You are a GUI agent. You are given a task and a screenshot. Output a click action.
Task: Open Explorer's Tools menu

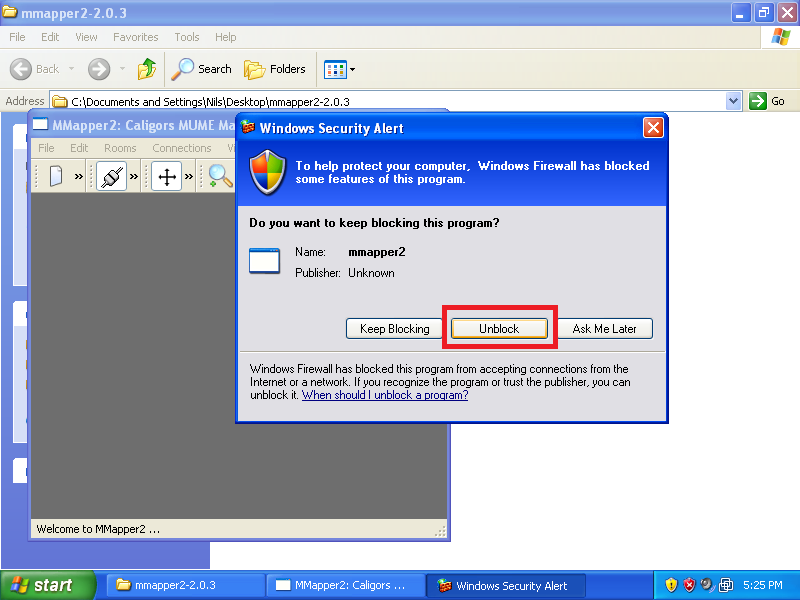[x=187, y=37]
